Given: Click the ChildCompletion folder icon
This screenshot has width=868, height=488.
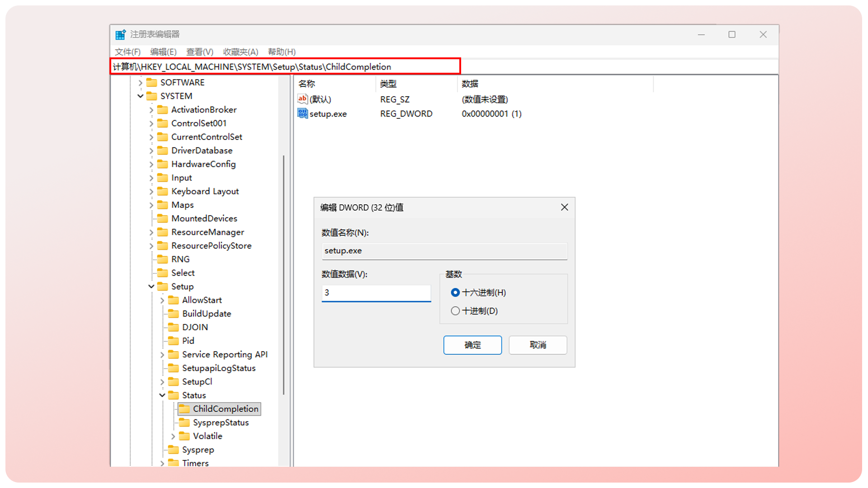Looking at the screenshot, I should point(184,409).
